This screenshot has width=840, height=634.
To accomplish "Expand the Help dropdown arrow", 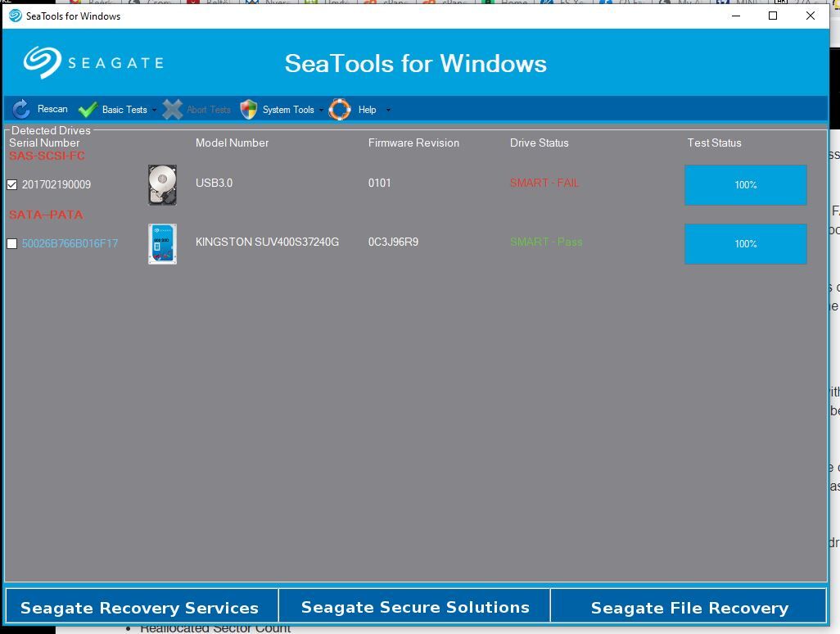I will [x=388, y=110].
